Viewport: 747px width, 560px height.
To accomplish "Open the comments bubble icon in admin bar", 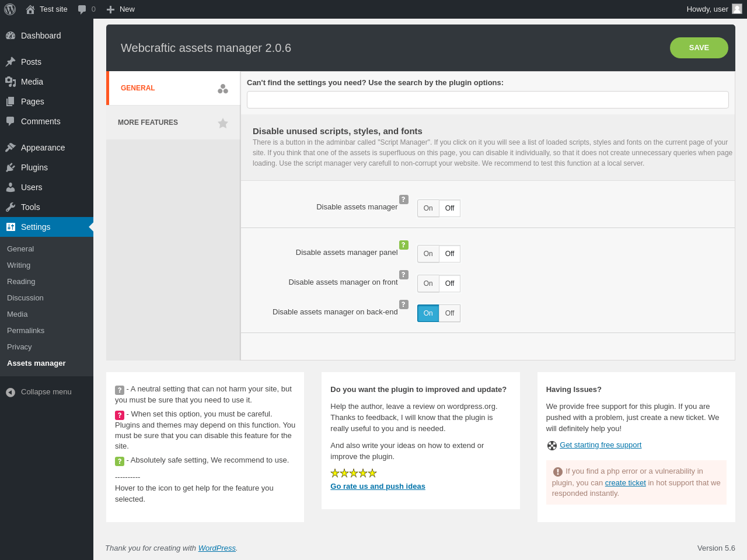I will 82,9.
